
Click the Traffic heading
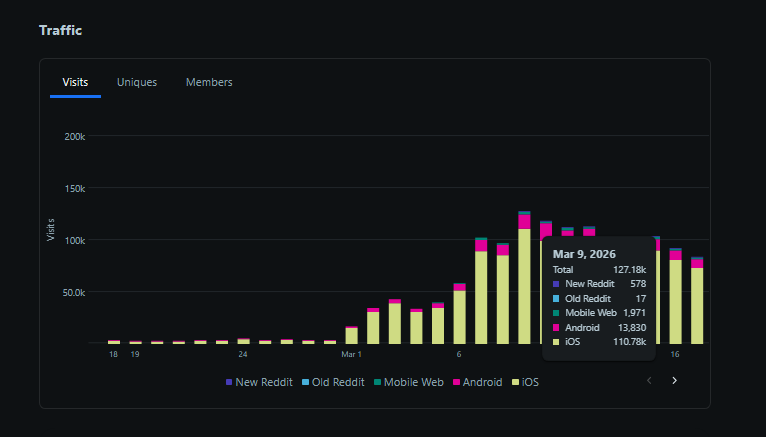pyautogui.click(x=60, y=30)
